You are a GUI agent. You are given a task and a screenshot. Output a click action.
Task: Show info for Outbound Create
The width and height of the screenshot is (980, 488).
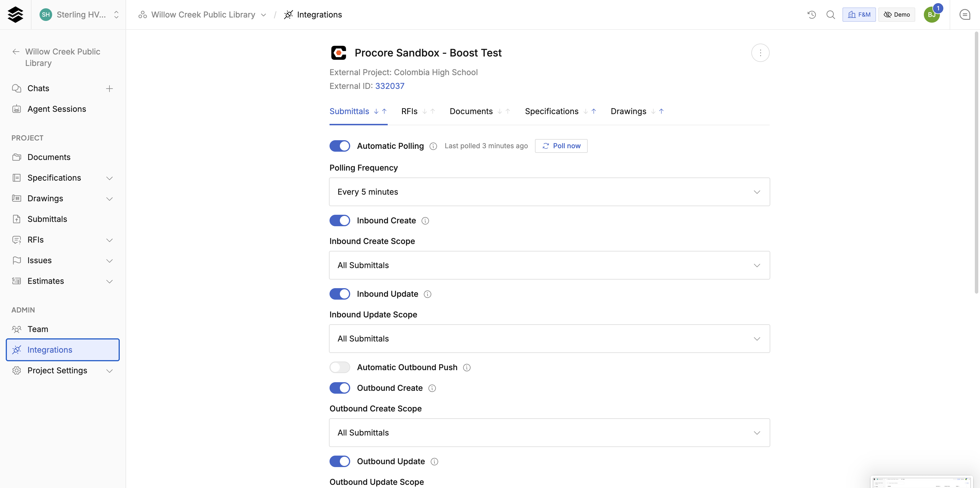tap(432, 388)
